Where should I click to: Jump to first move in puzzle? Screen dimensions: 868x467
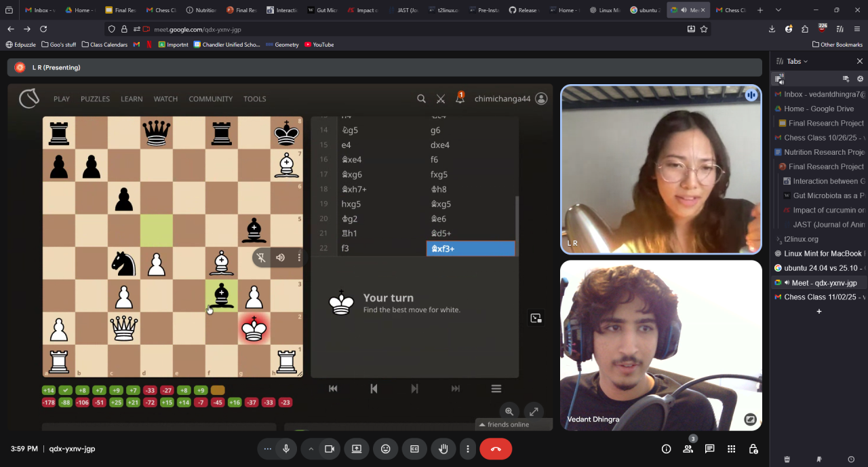pyautogui.click(x=333, y=388)
